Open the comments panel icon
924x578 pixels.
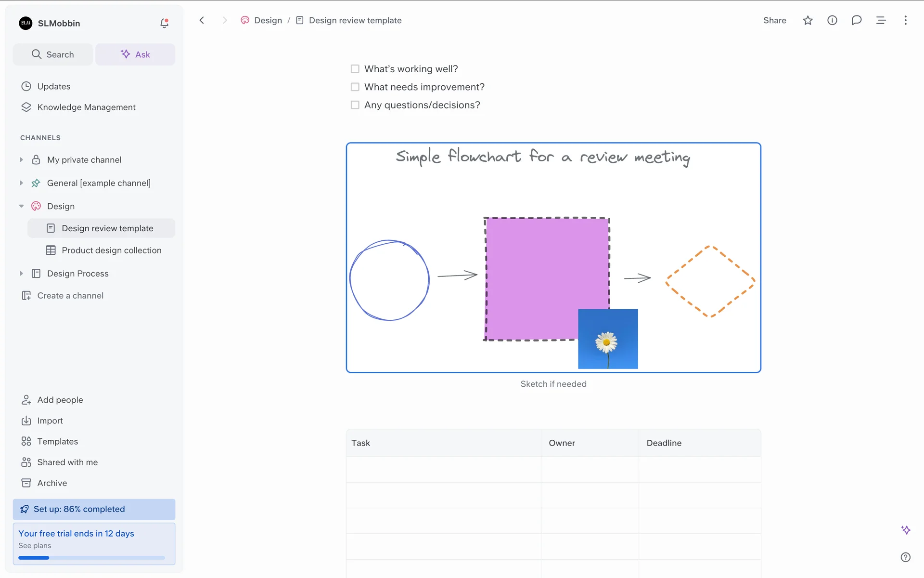tap(856, 20)
